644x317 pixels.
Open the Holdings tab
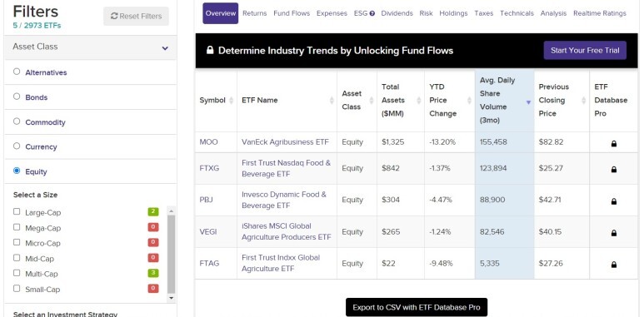coord(453,13)
